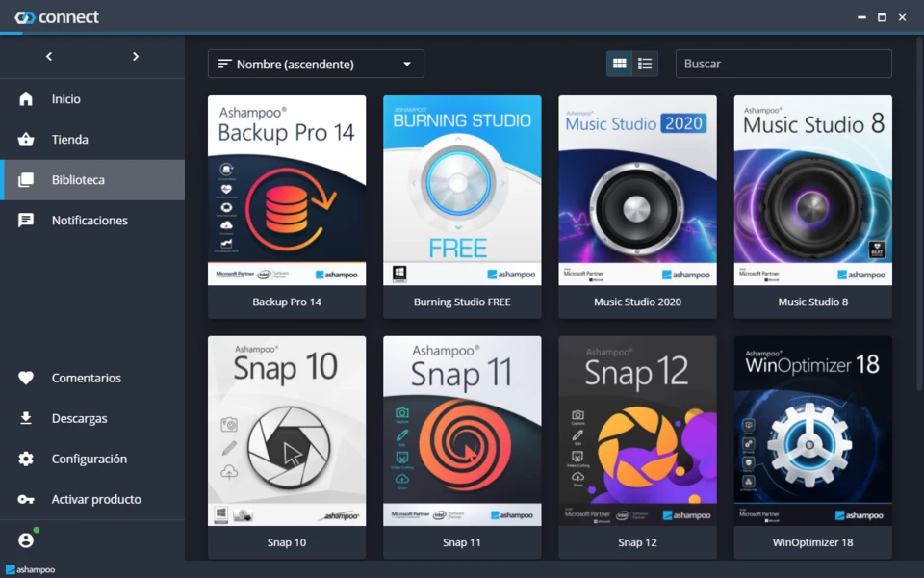The image size is (924, 578).
Task: Click the Notificaciones message icon
Action: [26, 220]
